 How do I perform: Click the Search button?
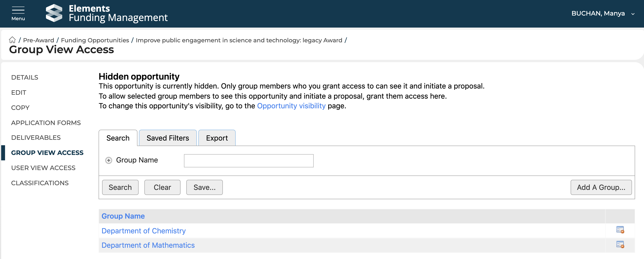[120, 187]
